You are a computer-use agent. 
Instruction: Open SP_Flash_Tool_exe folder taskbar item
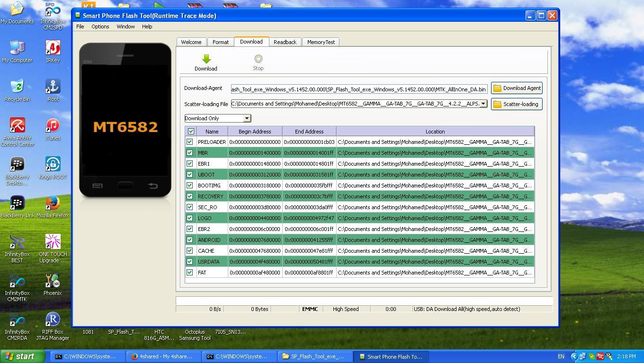[x=316, y=357]
